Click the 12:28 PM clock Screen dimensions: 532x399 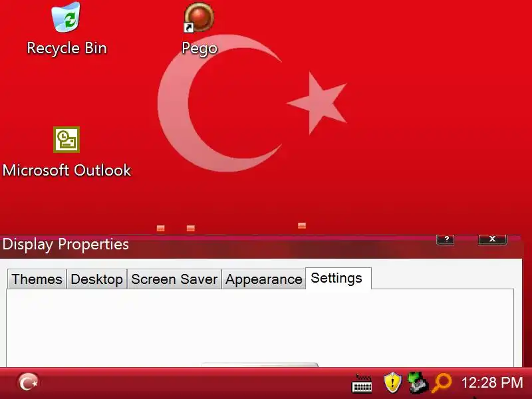coord(492,383)
